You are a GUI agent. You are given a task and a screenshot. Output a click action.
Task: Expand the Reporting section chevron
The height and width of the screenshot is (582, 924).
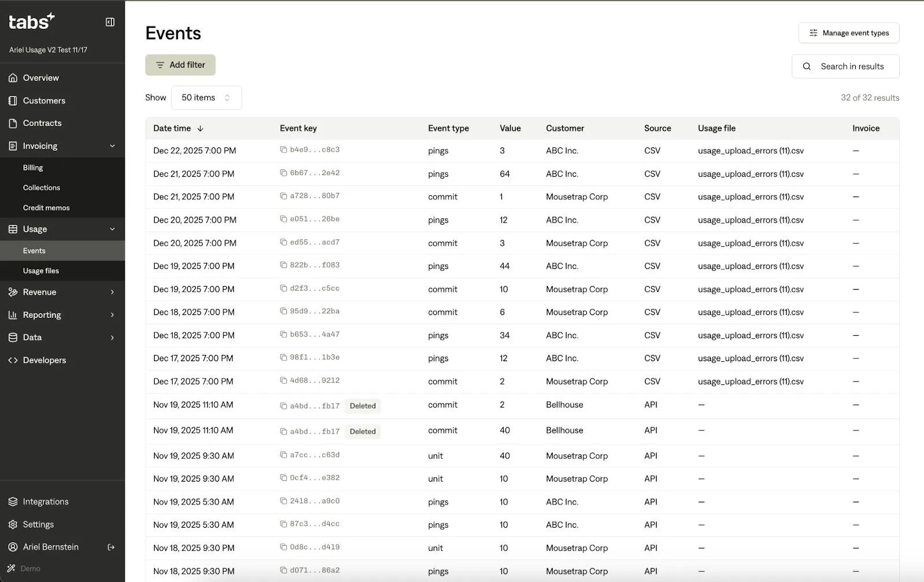(x=113, y=315)
